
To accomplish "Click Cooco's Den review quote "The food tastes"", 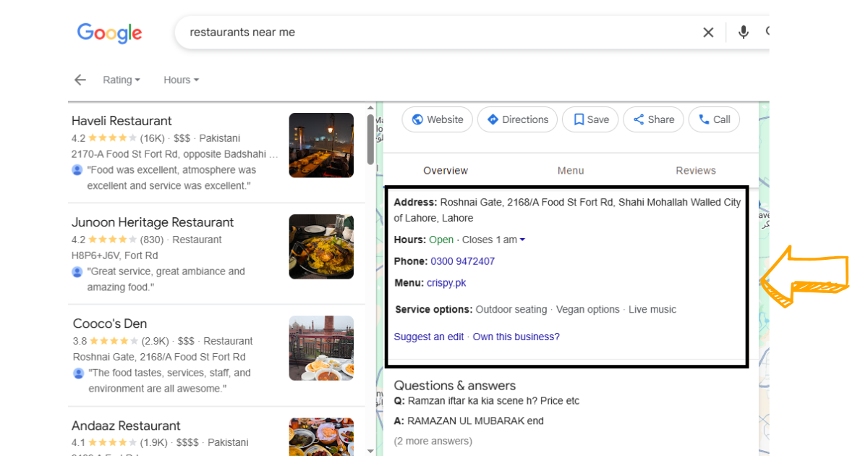I will pyautogui.click(x=169, y=381).
